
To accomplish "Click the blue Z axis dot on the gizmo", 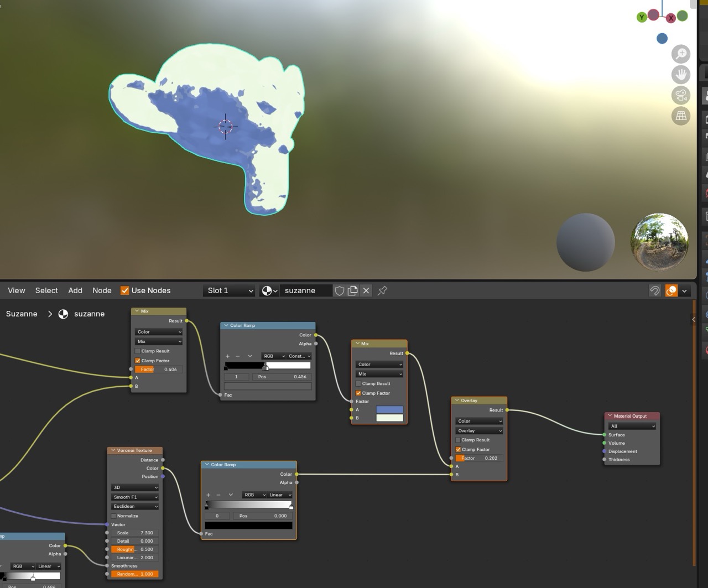I will coord(662,38).
